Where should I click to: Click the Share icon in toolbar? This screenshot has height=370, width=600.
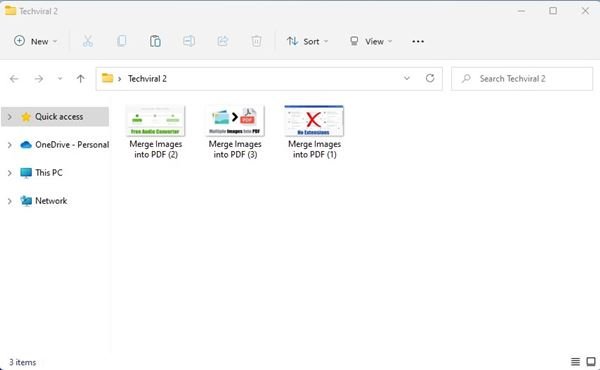tap(222, 41)
